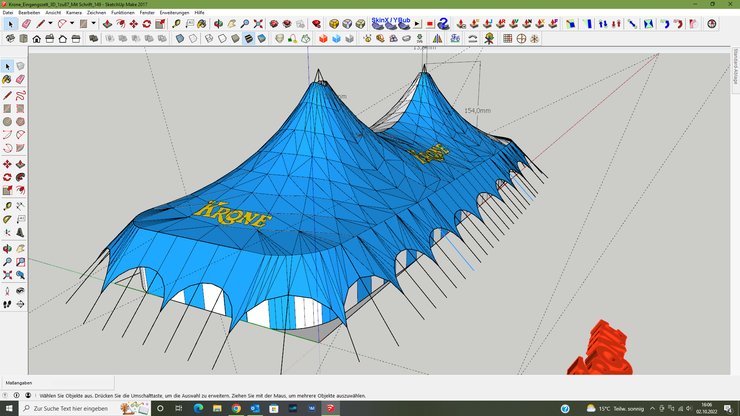This screenshot has height=416, width=740.
Task: Choose the Follow Me tool in left toolbar
Action: [x=20, y=178]
